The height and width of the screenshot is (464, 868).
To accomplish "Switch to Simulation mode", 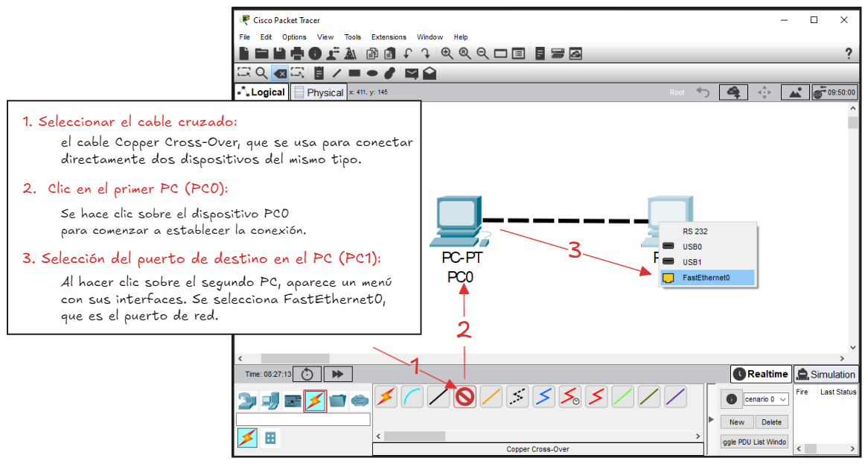I will point(826,374).
